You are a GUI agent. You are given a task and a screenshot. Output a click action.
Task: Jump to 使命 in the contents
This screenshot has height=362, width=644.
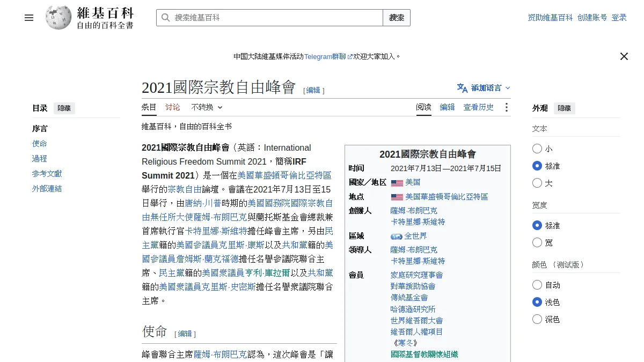[40, 144]
